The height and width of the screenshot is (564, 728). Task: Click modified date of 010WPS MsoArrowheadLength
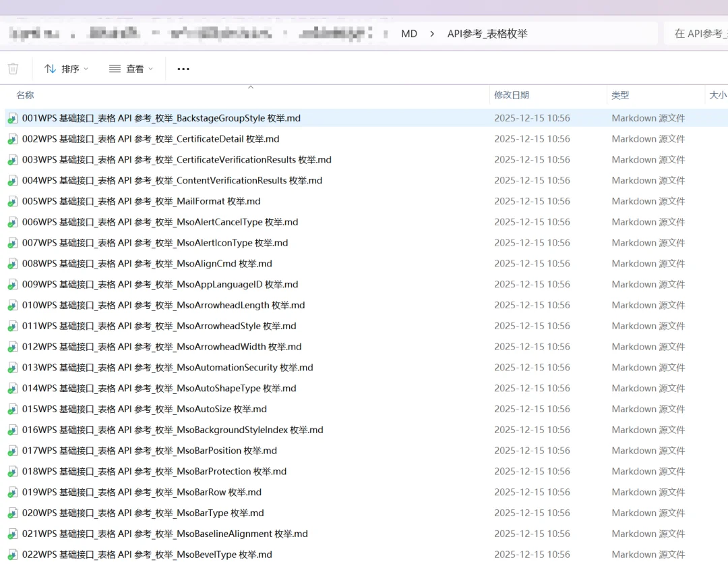pyautogui.click(x=532, y=305)
